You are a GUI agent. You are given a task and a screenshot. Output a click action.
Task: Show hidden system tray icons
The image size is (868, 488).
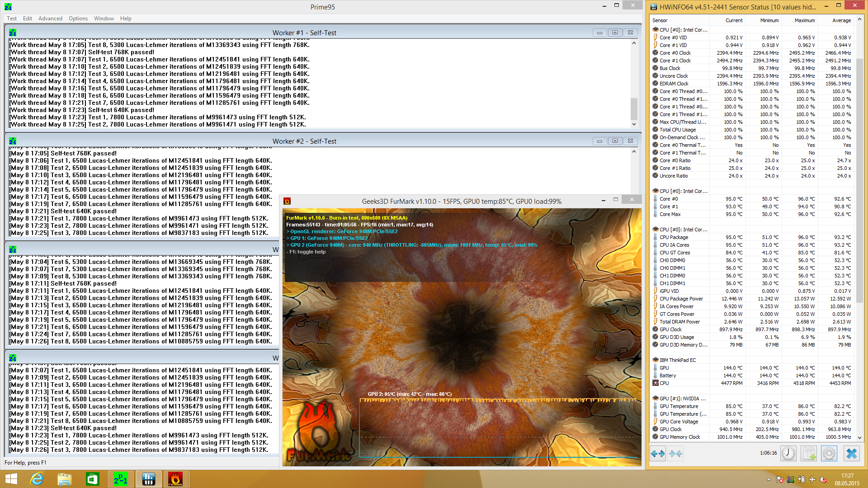[x=769, y=480]
